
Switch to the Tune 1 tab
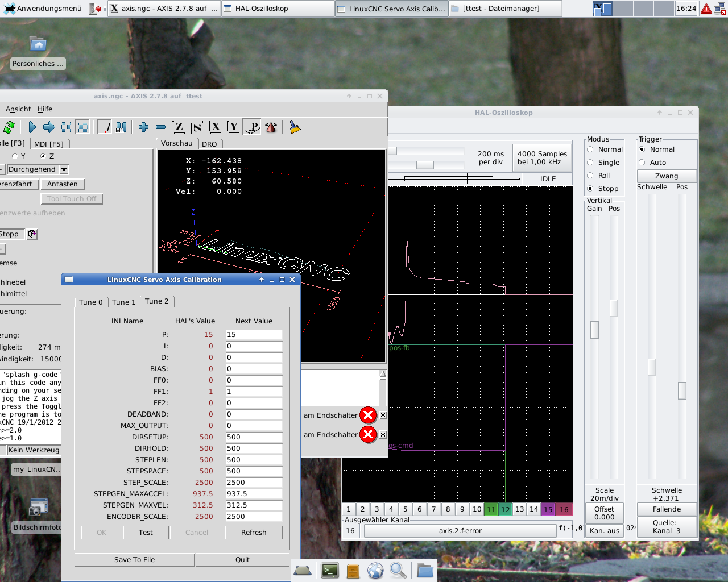point(123,302)
